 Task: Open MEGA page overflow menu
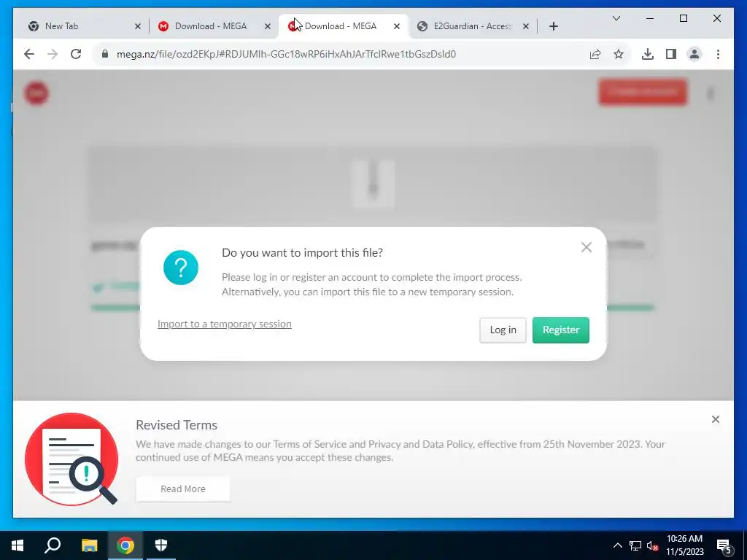point(711,93)
